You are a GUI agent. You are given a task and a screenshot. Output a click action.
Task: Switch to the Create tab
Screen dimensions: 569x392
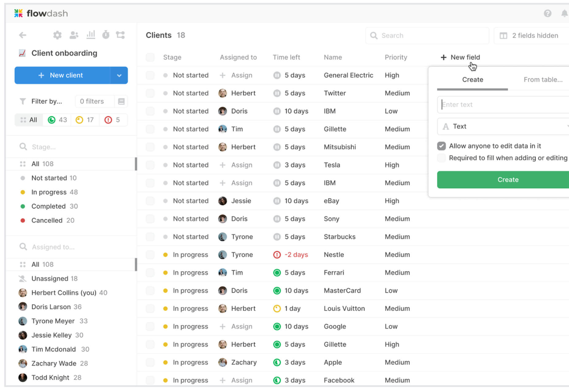[472, 80]
